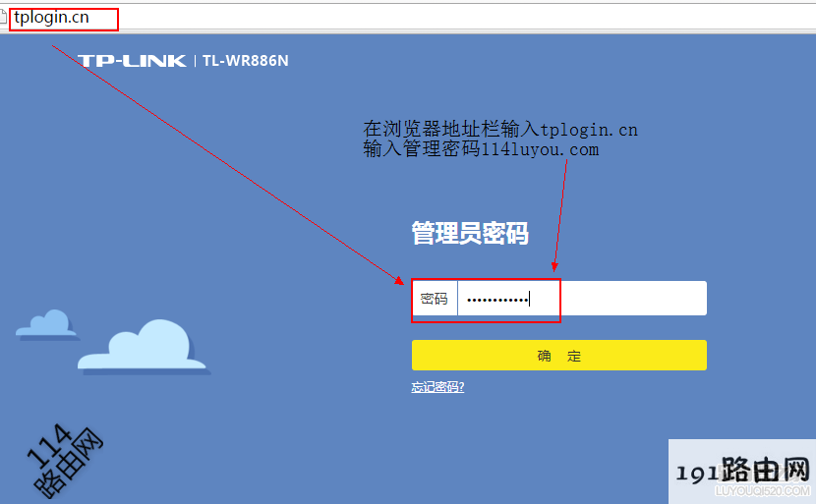Click the 管理员密码 heading
Screen dimensions: 816x504
470,233
